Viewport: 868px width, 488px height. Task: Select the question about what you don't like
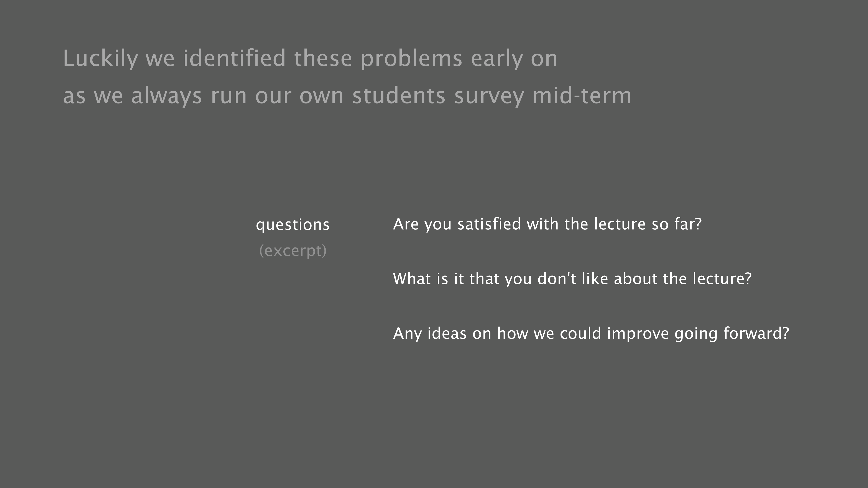point(572,279)
